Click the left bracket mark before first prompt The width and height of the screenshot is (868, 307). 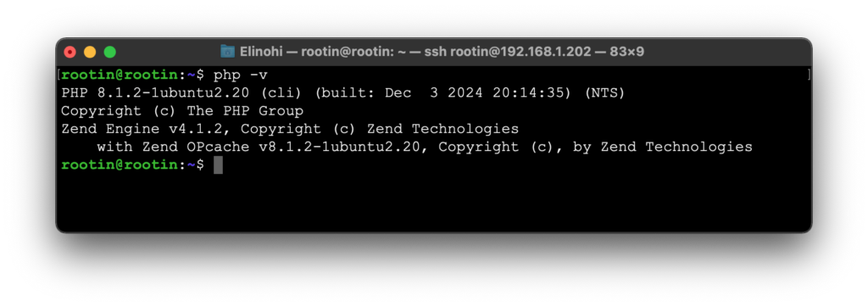click(x=58, y=75)
